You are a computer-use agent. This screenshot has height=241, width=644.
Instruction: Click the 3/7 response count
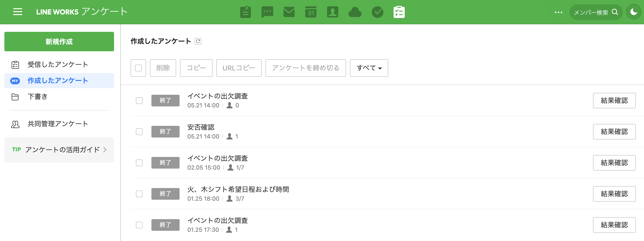tap(240, 199)
